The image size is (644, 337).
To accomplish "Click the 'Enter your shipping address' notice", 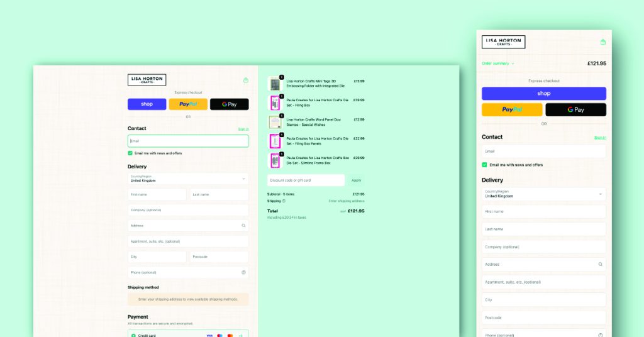I will [x=188, y=299].
